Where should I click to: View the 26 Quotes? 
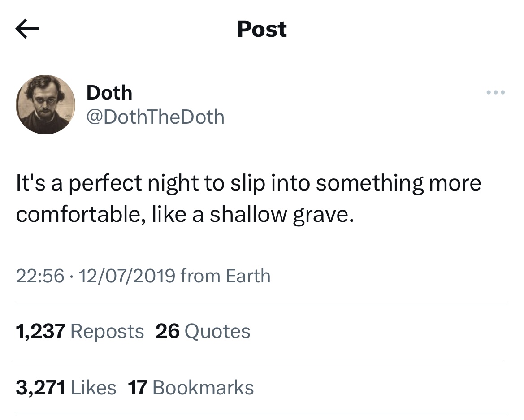[203, 331]
